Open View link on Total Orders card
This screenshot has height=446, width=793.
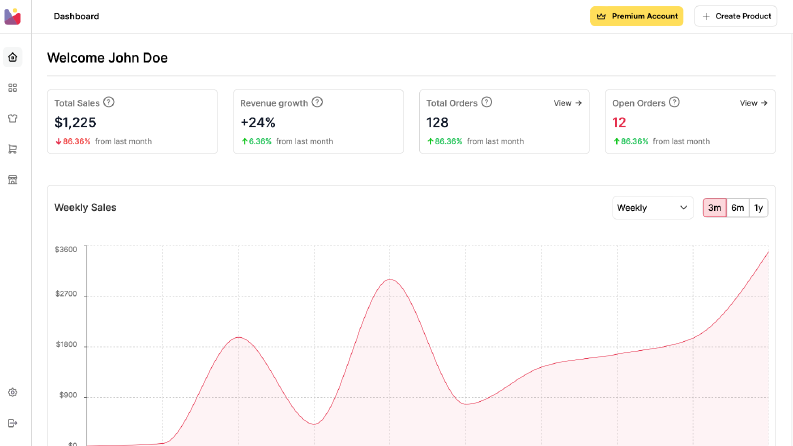(x=567, y=103)
